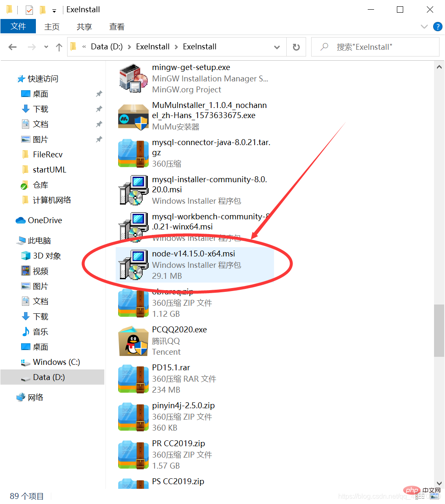445x504 pixels.
Task: Click the pinyin4j-2.5.0.zip file name
Action: [x=183, y=405]
